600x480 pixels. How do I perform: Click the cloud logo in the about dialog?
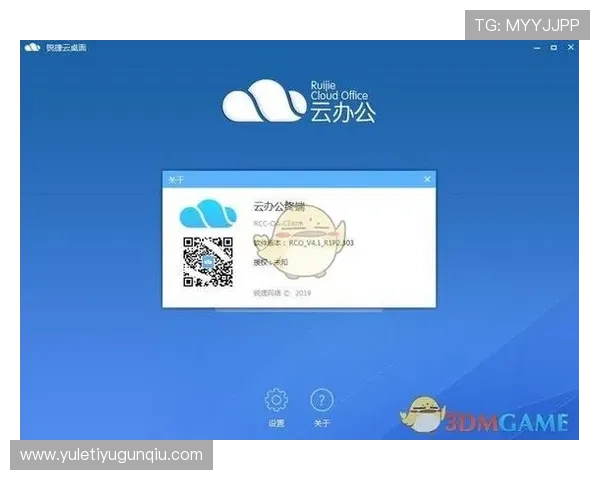pyautogui.click(x=205, y=215)
